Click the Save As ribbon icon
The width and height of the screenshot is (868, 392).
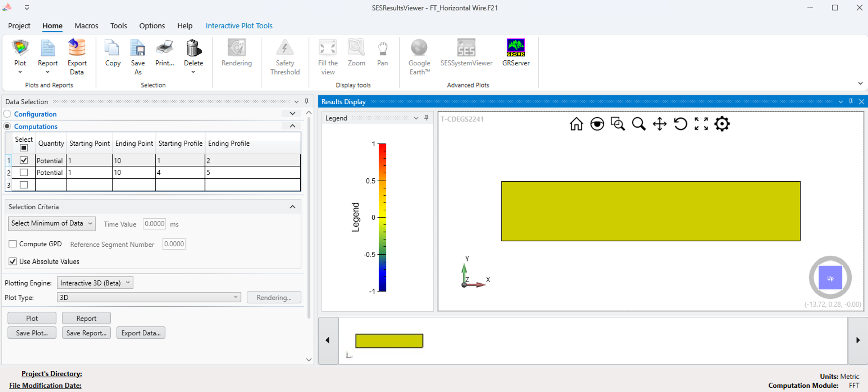(138, 57)
